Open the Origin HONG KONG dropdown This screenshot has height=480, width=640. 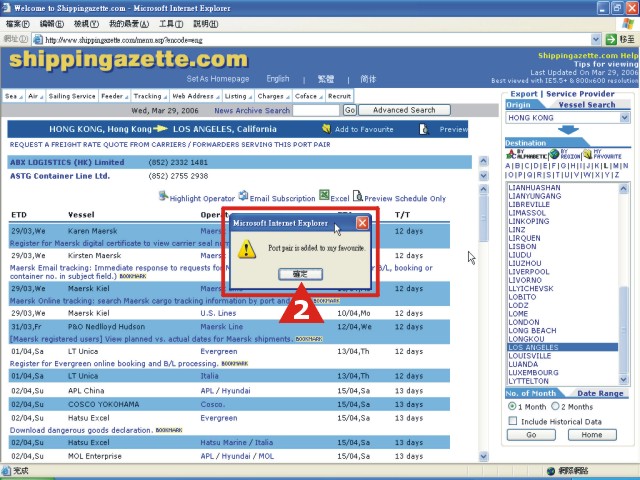624,118
